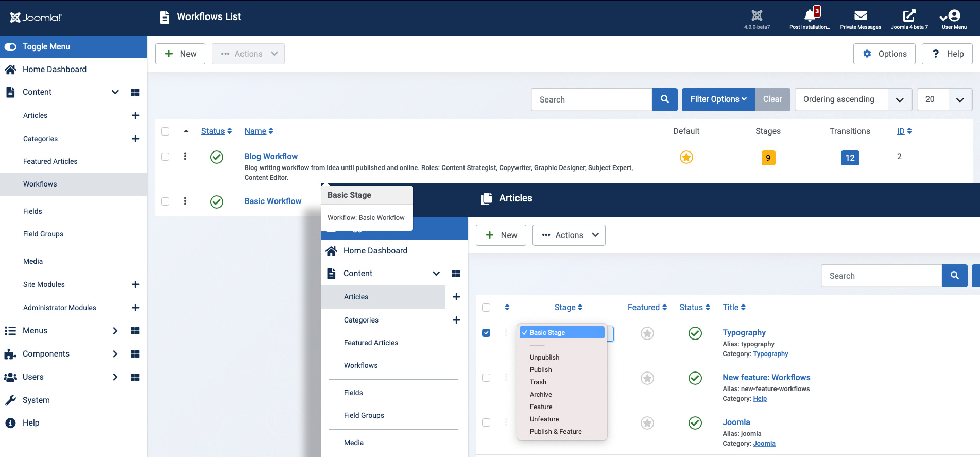980x457 pixels.
Task: Collapse the Content menu chevron in sidebar
Action: (x=115, y=92)
